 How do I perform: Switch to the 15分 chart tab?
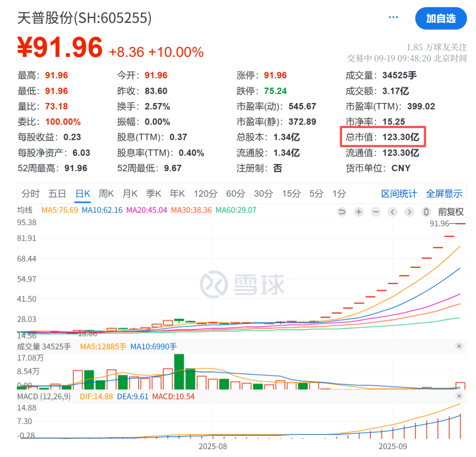tap(291, 193)
